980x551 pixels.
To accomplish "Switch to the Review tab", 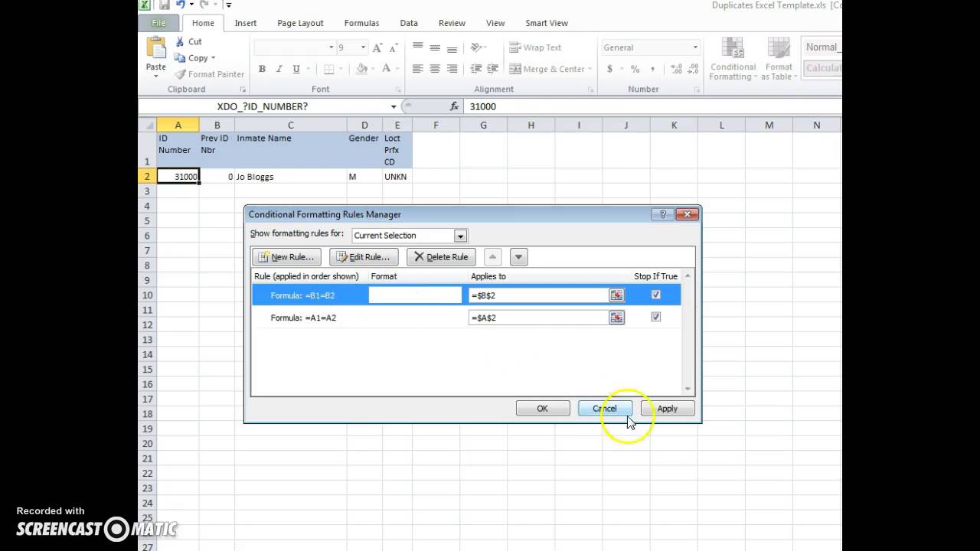I will click(452, 23).
